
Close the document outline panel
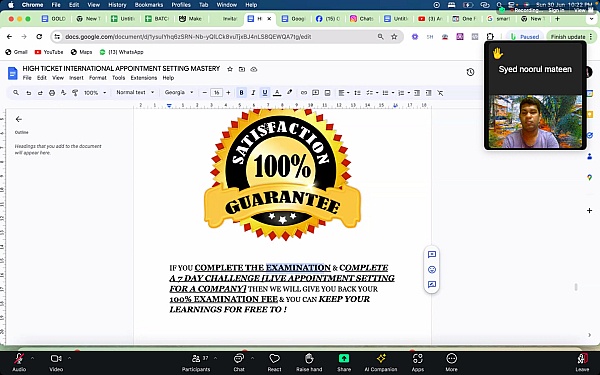click(x=18, y=119)
